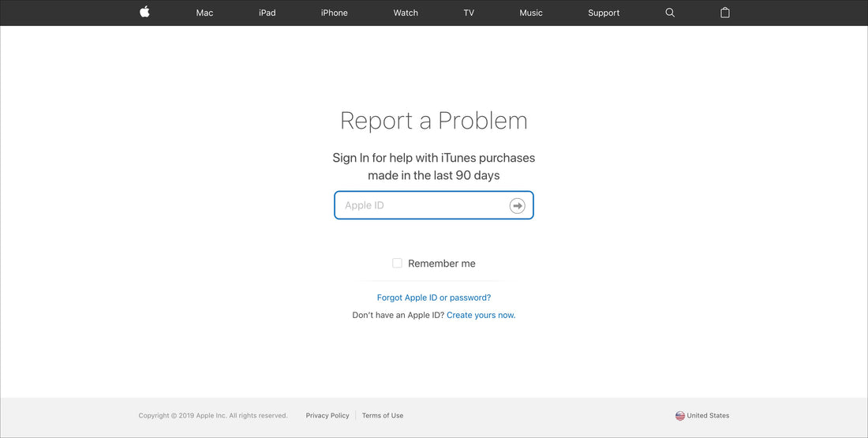
Task: Click the United States flag icon
Action: click(x=679, y=416)
